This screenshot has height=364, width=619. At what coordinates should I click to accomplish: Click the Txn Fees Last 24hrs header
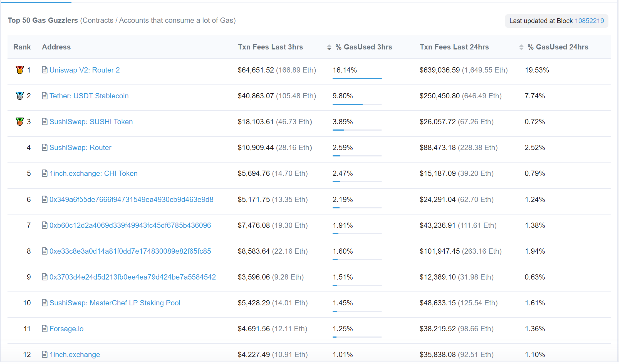point(454,47)
